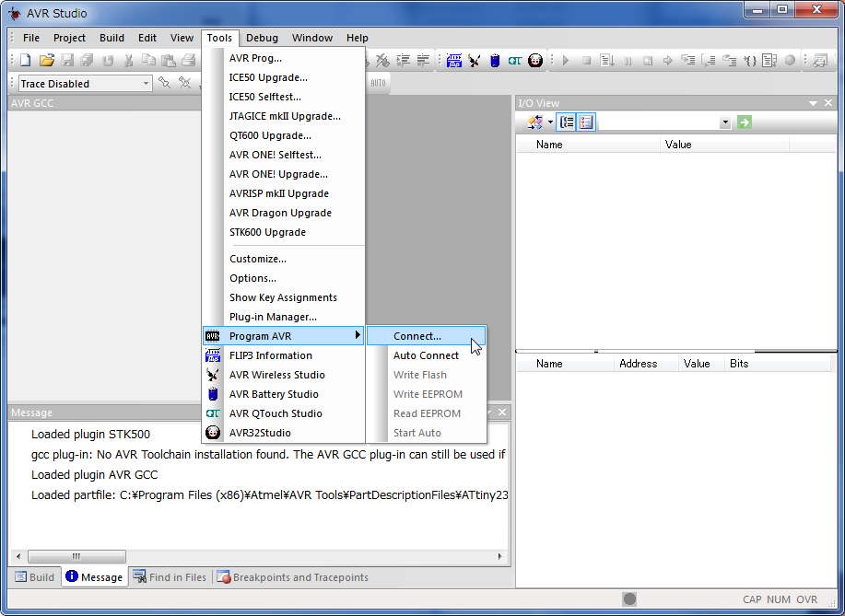Open the Build menu

[x=112, y=38]
